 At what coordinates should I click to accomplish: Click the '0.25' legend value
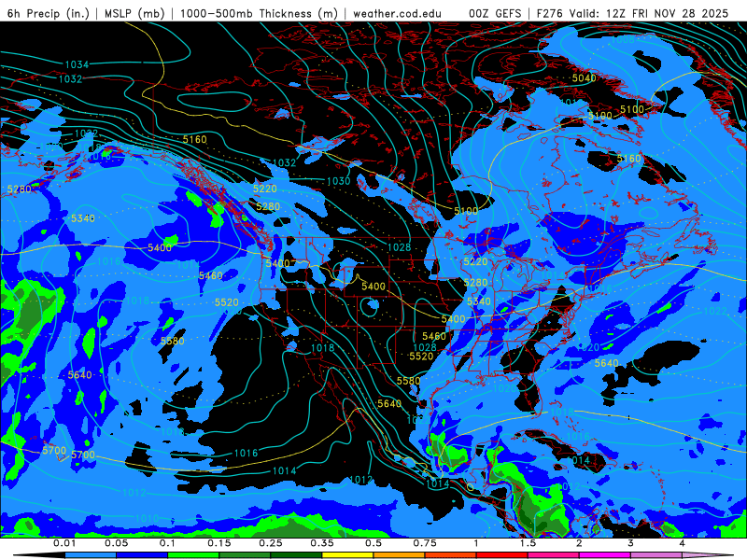point(271,543)
